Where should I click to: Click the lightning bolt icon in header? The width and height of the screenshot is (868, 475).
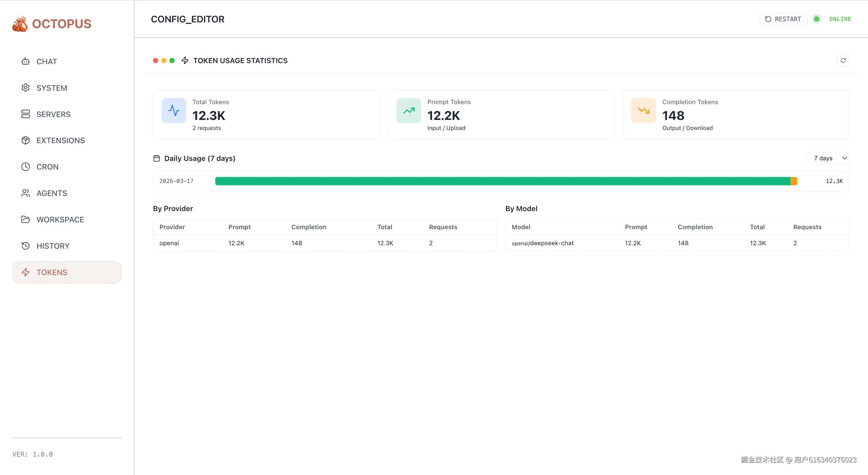[185, 61]
